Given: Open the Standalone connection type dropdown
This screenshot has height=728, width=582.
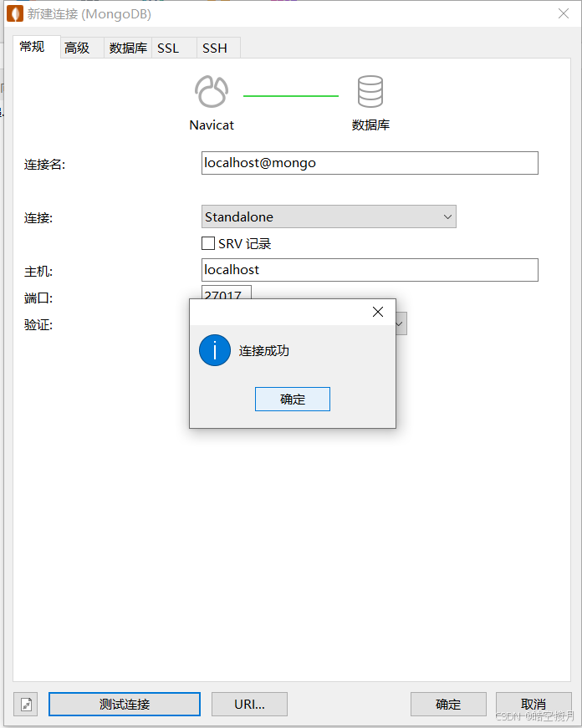Looking at the screenshot, I should click(329, 216).
